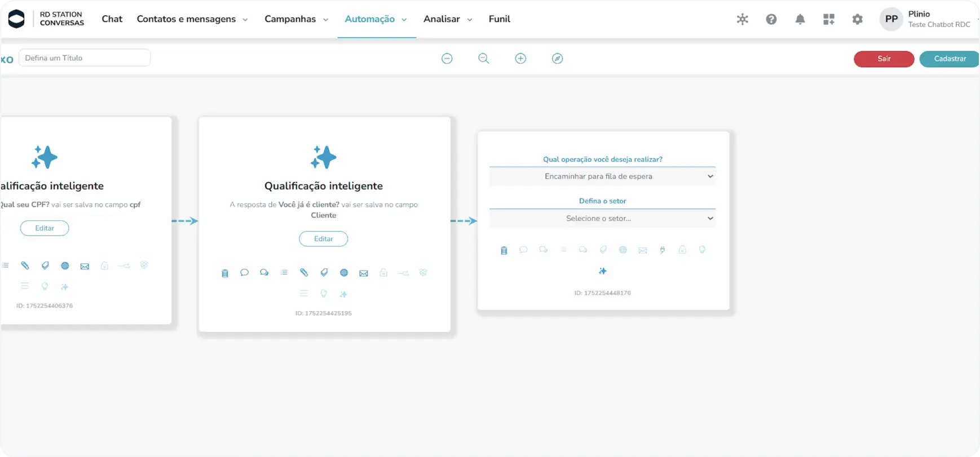Click the 'Defina um Título' input field
The width and height of the screenshot is (980, 457).
85,58
